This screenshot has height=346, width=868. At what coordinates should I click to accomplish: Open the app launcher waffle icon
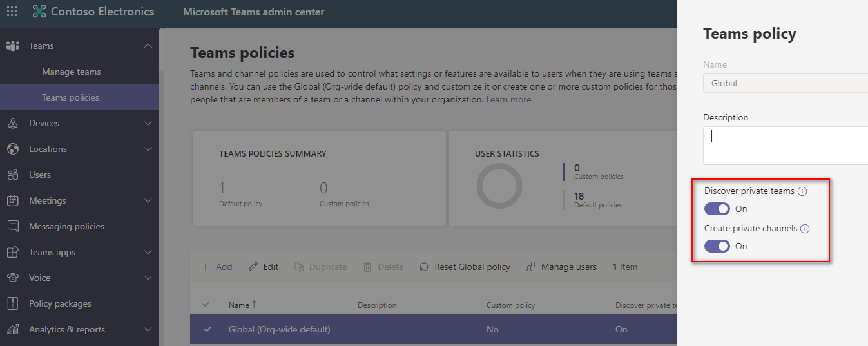[12, 12]
